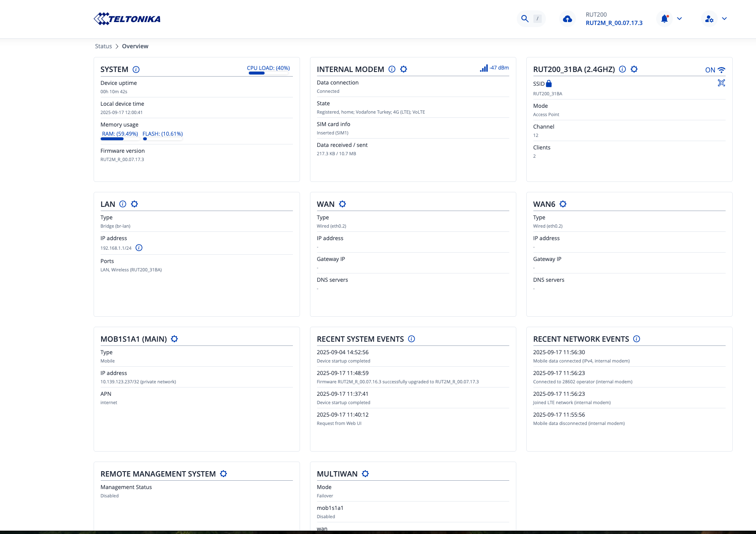The height and width of the screenshot is (534, 756).
Task: Open the MOB1S1A1 interface settings gear
Action: tap(174, 339)
